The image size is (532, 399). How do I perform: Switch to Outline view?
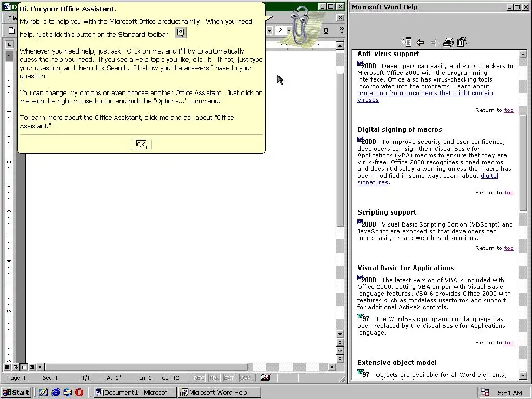tap(32, 367)
